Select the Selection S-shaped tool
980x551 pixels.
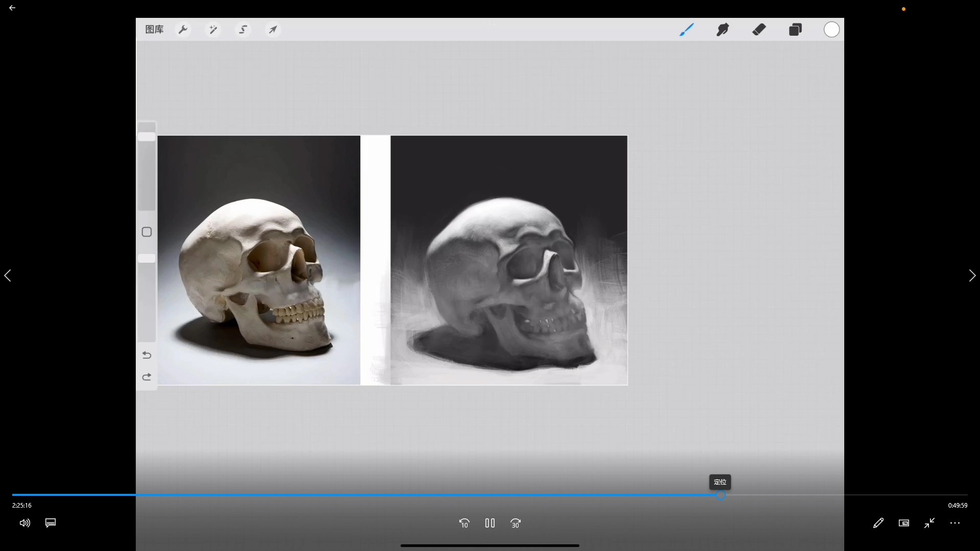coord(243,30)
